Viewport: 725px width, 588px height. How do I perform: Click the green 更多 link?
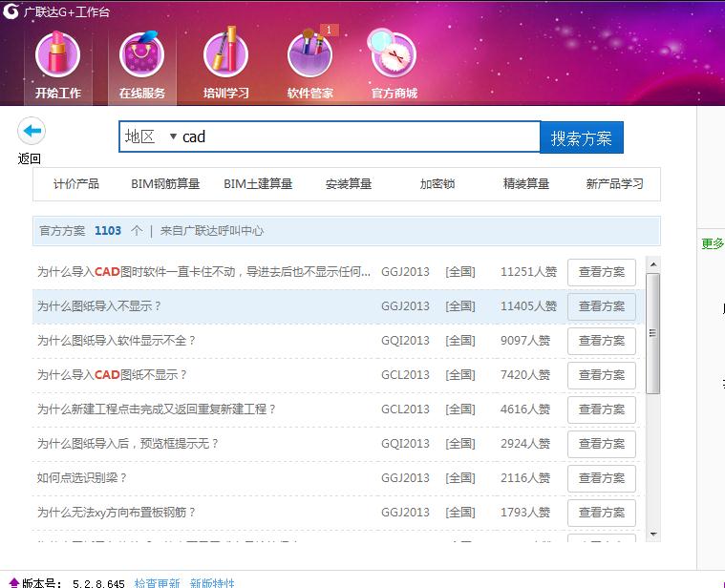coord(713,243)
